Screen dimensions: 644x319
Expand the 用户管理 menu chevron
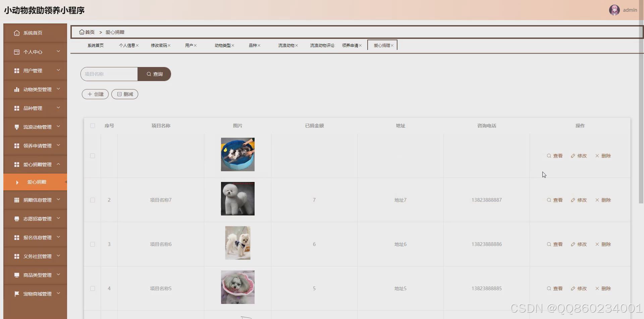(58, 70)
